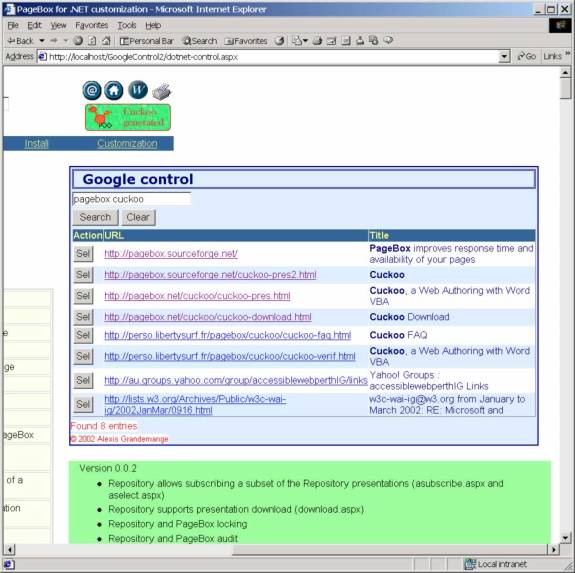Open the libertysurf cuckoo-faq.html link
This screenshot has width=575, height=573.
point(228,335)
